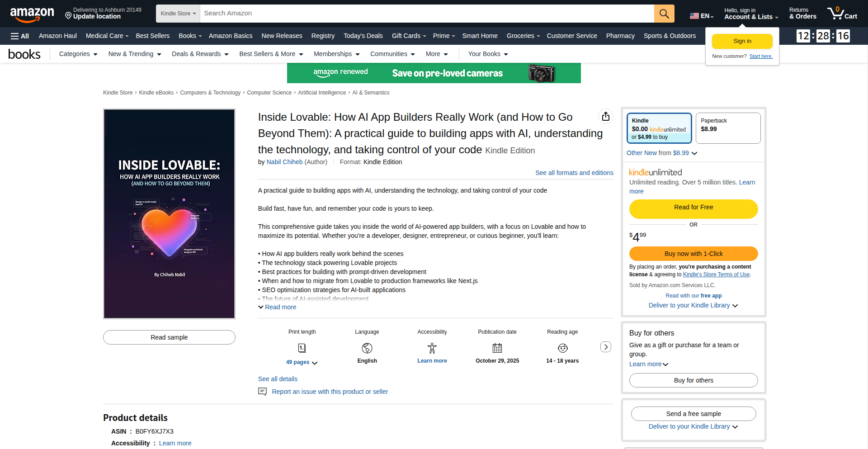Select the Kindle $0.00 format option
This screenshot has height=449, width=868.
click(x=659, y=128)
